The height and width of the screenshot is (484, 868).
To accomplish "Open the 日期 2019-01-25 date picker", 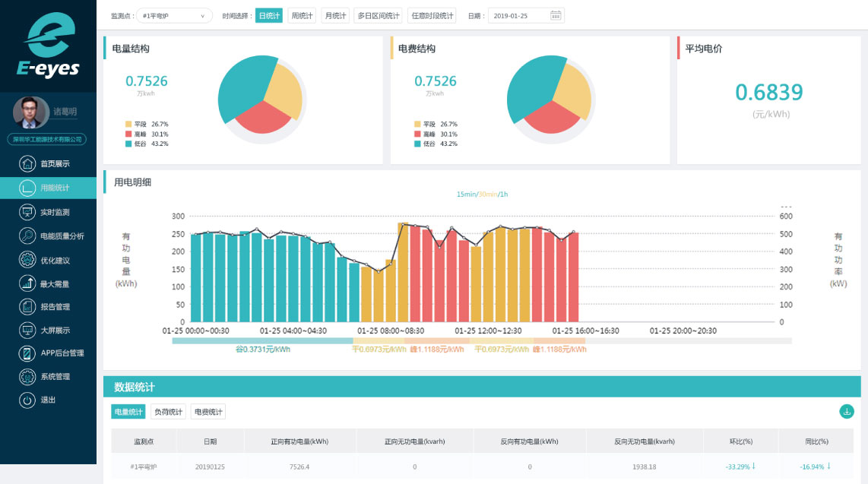I will (518, 15).
